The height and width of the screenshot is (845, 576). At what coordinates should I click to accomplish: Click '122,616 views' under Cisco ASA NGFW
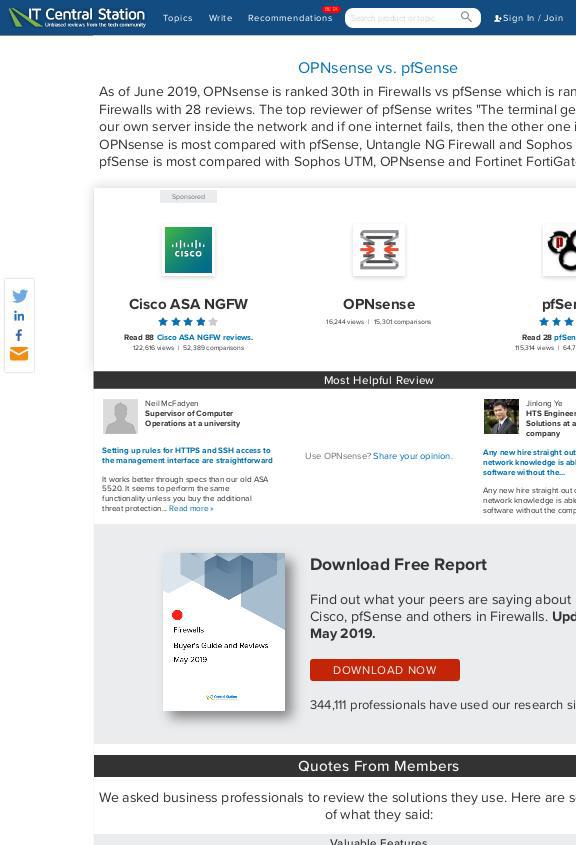click(x=154, y=348)
